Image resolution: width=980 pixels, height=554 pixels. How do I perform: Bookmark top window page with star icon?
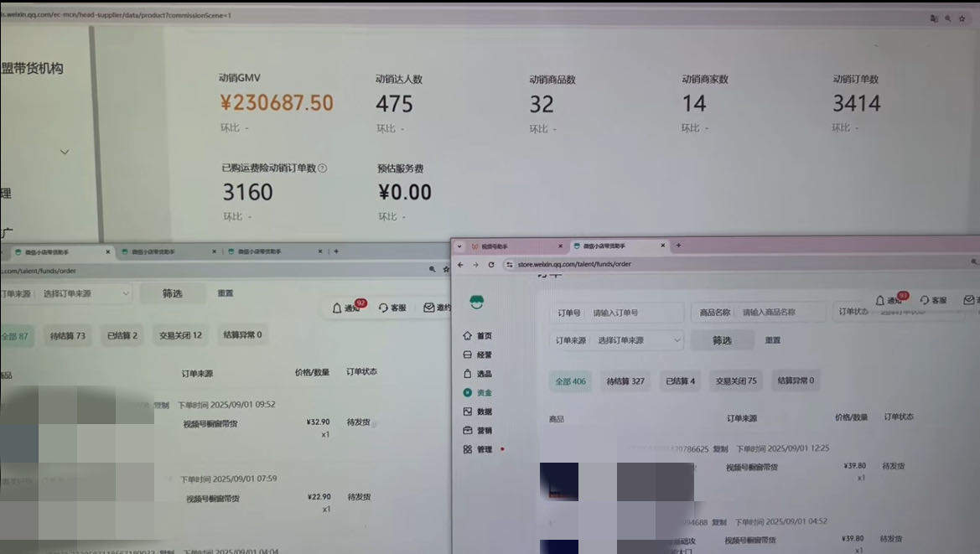962,18
